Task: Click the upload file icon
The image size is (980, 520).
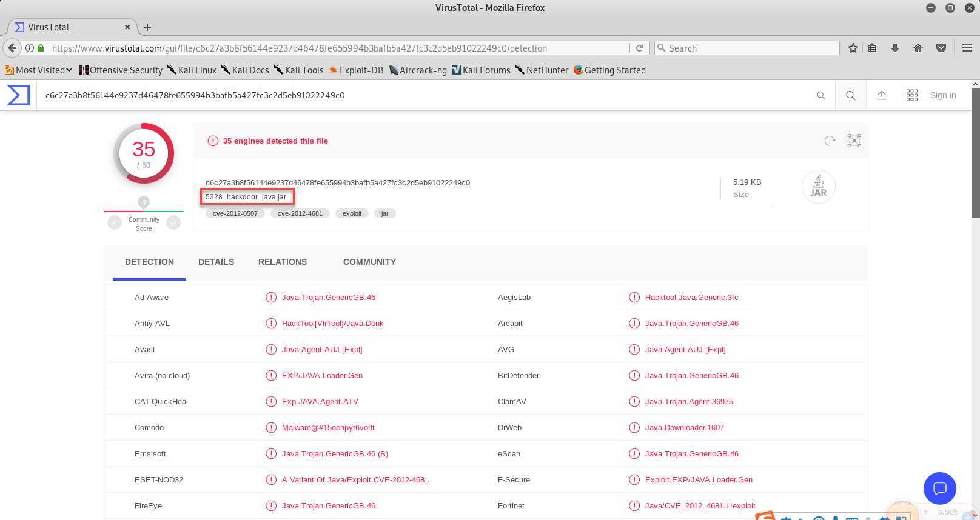Action: point(882,95)
